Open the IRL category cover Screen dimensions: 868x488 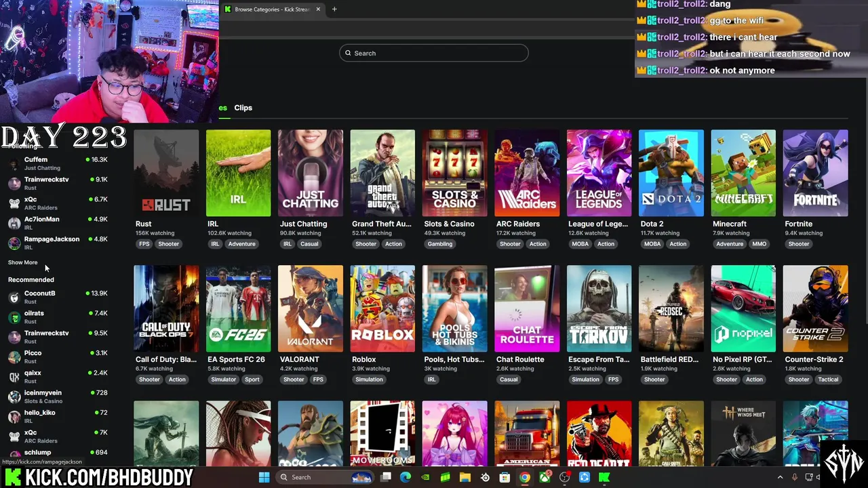click(238, 173)
